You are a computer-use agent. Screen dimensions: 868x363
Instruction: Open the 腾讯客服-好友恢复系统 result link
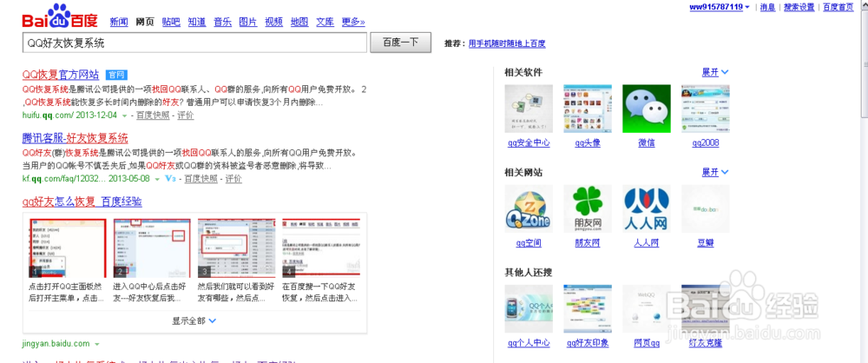coord(76,138)
